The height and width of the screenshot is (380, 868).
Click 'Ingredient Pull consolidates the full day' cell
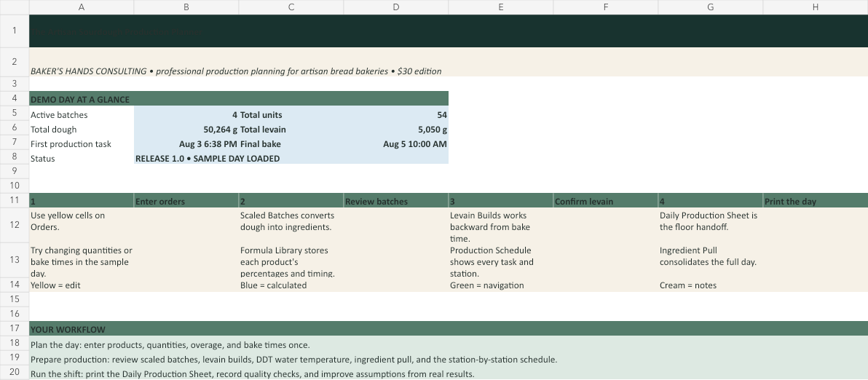[711, 260]
